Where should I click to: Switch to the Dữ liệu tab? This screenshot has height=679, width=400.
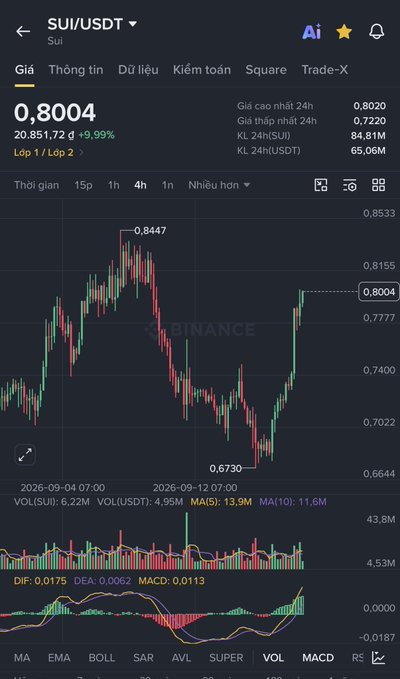click(138, 70)
